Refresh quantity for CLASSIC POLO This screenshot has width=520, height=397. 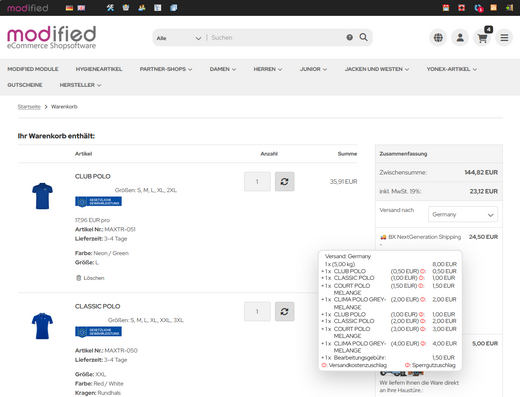click(x=284, y=311)
